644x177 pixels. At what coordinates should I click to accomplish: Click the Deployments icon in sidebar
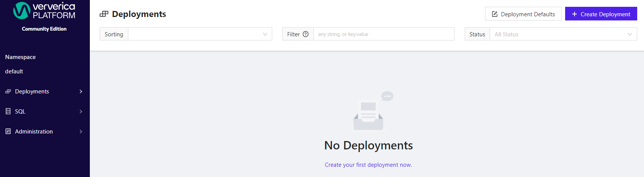[x=8, y=92]
